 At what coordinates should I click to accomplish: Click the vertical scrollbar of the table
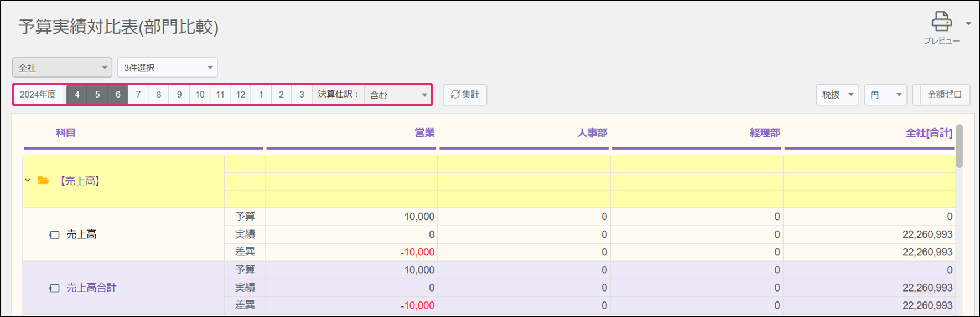tap(959, 146)
